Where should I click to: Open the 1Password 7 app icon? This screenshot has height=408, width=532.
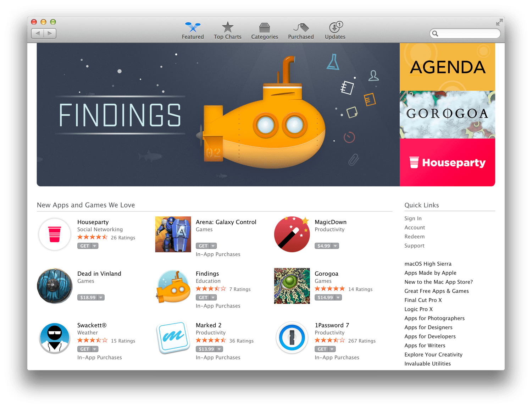[292, 337]
